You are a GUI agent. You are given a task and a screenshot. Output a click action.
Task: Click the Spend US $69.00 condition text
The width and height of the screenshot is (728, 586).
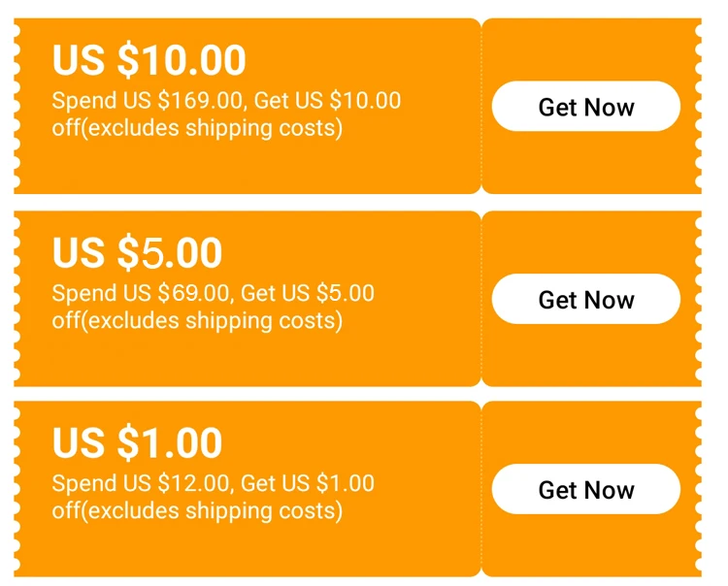[x=141, y=293]
